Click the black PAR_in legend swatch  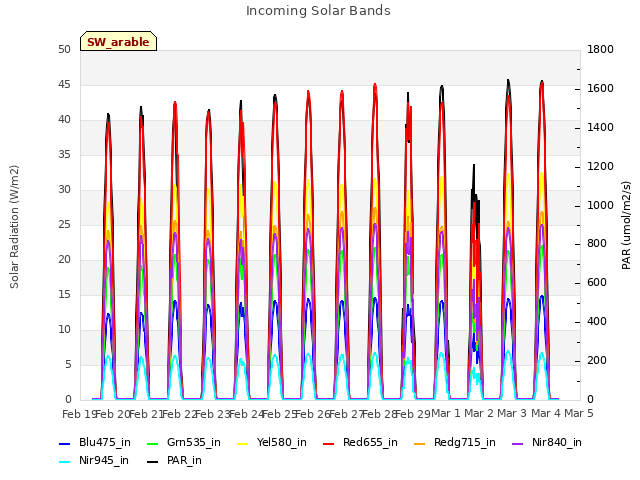point(152,462)
